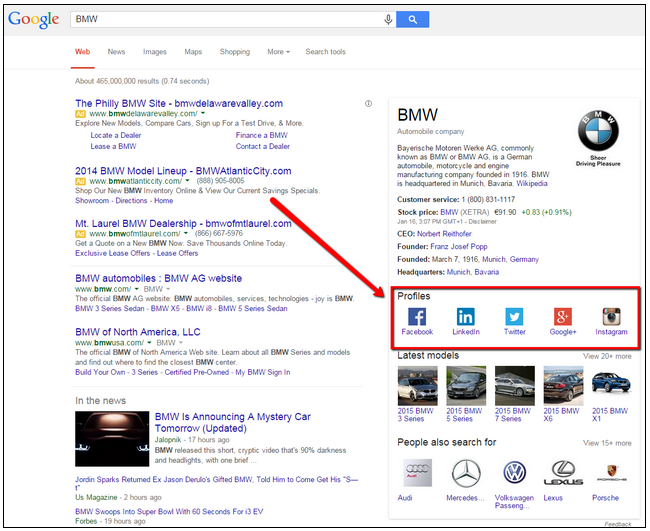Open the More dropdown menu
This screenshot has width=650, height=531.
(279, 52)
